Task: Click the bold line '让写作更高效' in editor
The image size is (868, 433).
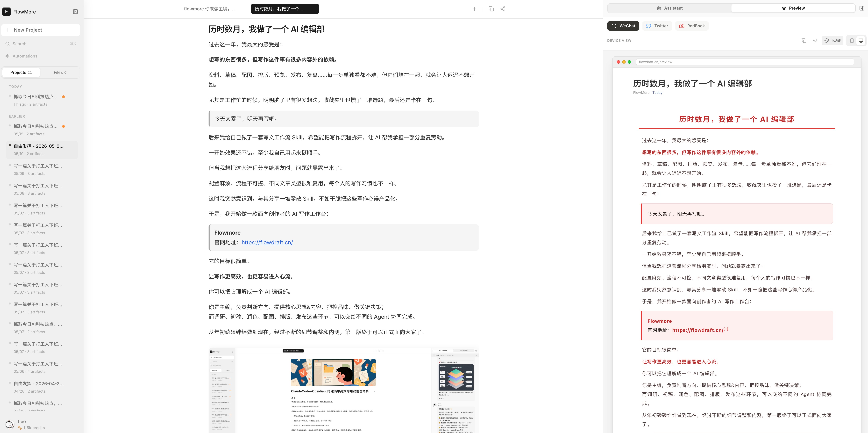Action: 252,276
